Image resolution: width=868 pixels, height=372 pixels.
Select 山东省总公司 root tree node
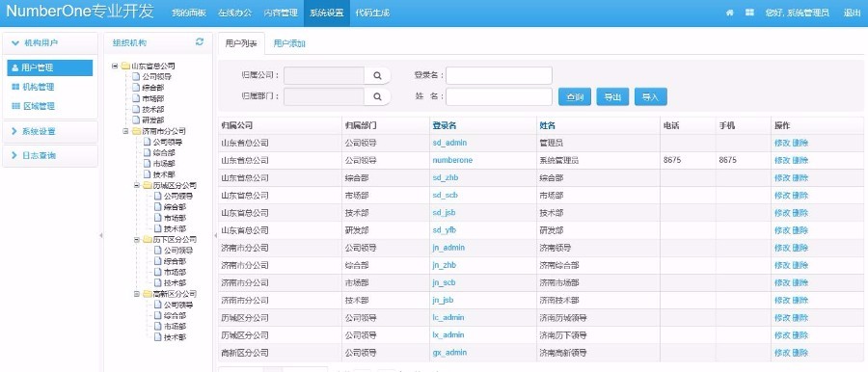pos(153,66)
